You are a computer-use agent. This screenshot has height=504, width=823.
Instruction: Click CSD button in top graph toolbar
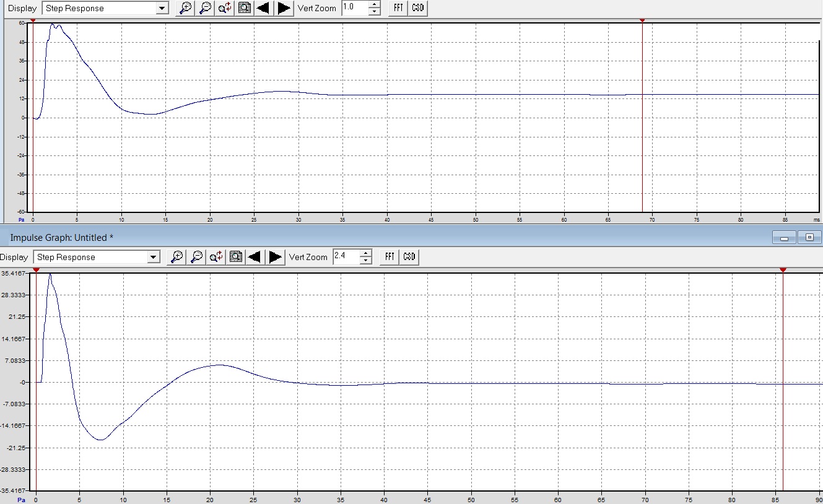pyautogui.click(x=418, y=8)
